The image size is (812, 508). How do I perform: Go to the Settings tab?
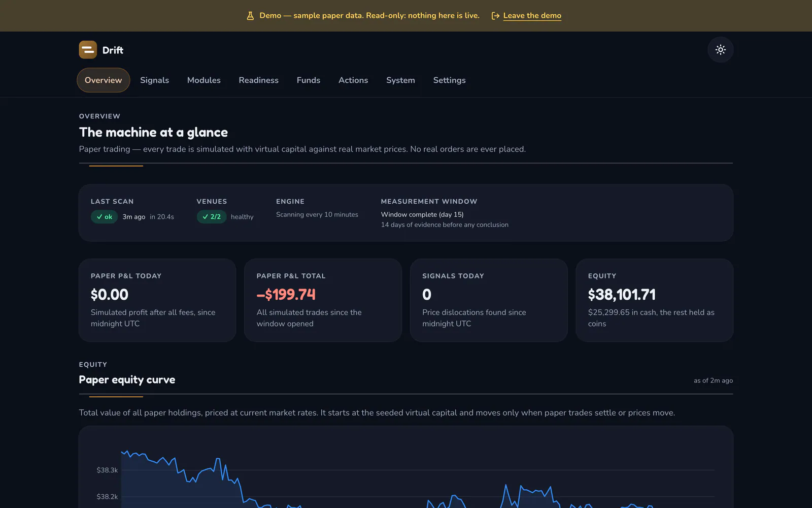click(x=449, y=80)
